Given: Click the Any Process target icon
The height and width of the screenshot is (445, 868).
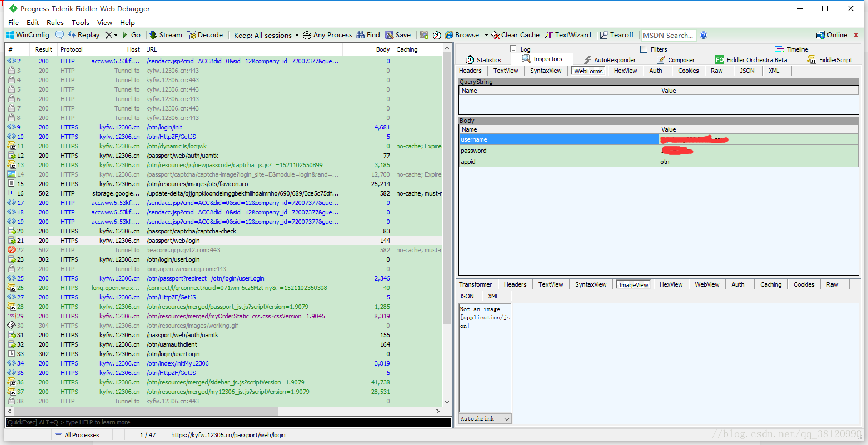Looking at the screenshot, I should click(307, 35).
